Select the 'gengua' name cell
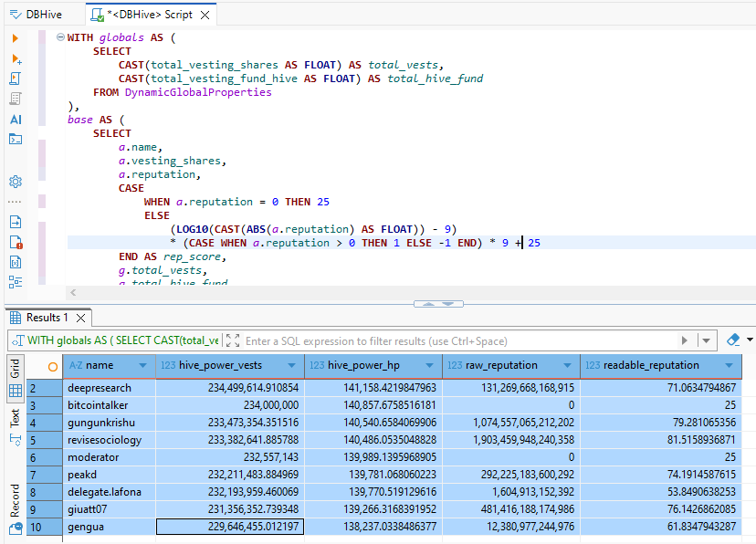 click(110, 527)
